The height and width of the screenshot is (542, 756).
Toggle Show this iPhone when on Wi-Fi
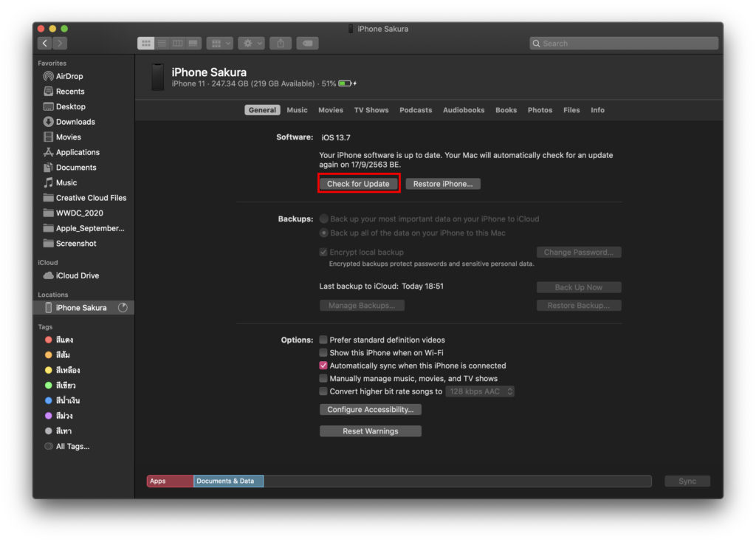click(323, 353)
